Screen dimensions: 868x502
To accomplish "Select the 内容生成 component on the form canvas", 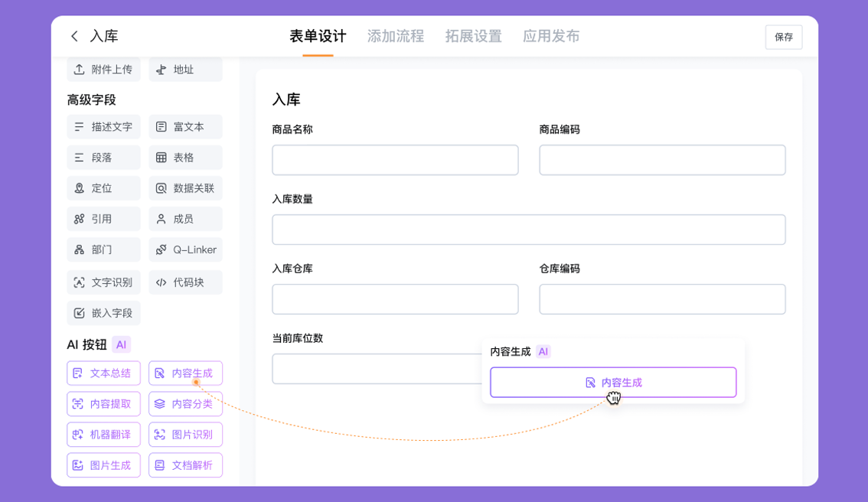I will [x=612, y=382].
